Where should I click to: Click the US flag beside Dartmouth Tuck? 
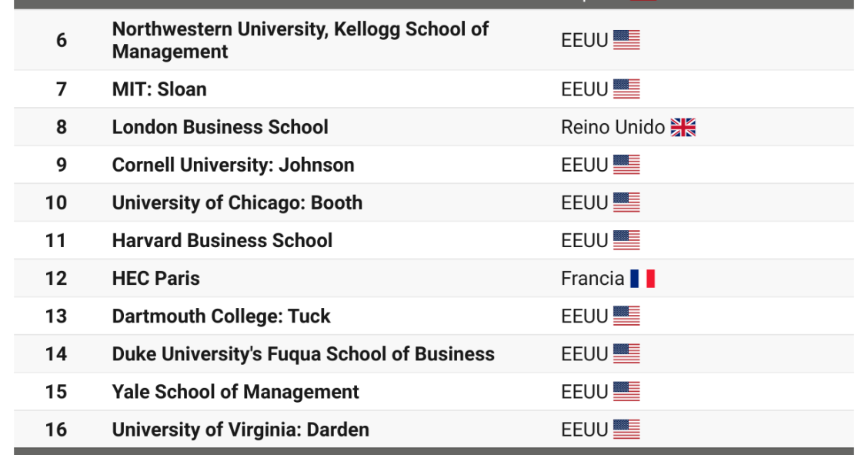(x=626, y=316)
